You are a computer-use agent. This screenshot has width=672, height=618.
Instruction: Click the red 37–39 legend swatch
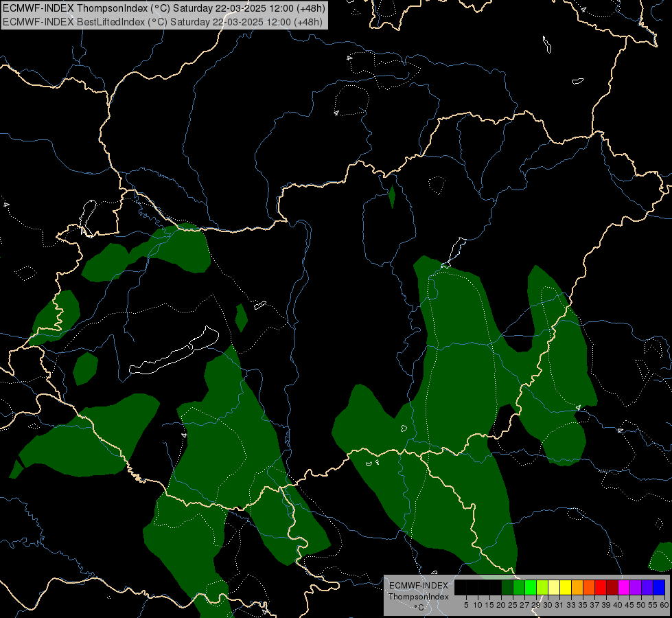coord(601,587)
